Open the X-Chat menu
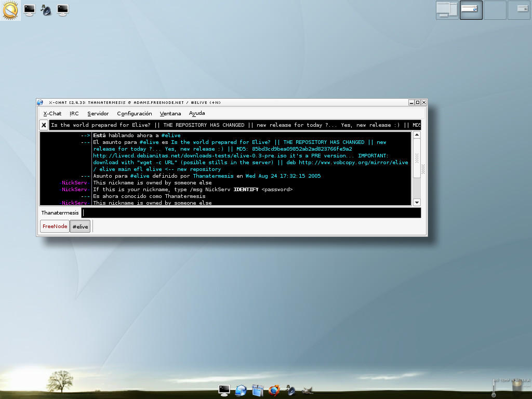 coord(52,113)
